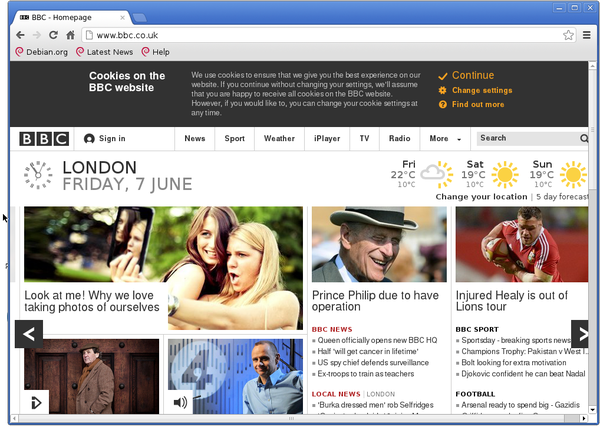This screenshot has height=427, width=600.
Task: Open 'Queen officially opens new BBC HQ'
Action: 377,340
